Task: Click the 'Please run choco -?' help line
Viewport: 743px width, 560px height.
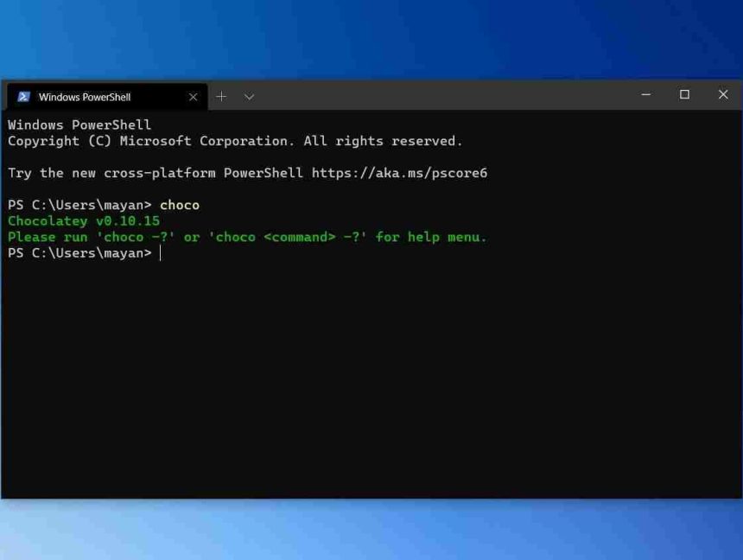Action: [247, 237]
